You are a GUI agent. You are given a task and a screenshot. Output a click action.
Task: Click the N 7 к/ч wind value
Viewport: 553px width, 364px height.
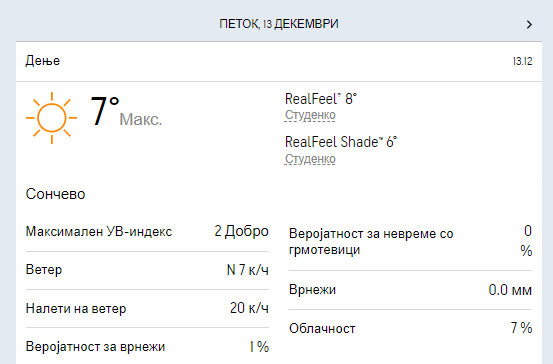248,270
